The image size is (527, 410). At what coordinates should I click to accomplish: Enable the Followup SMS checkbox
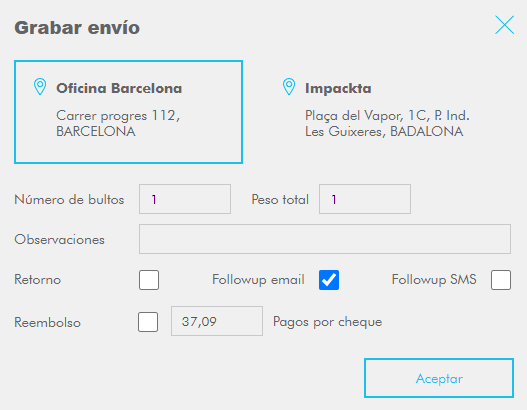click(501, 280)
